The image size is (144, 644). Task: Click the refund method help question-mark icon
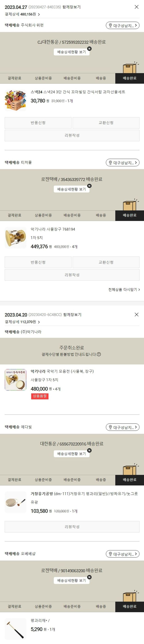coord(99,354)
